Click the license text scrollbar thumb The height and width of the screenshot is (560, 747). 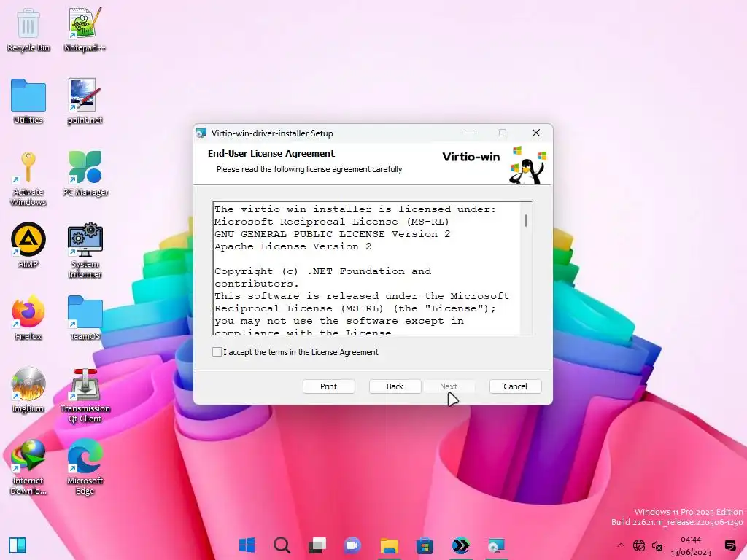(x=526, y=220)
